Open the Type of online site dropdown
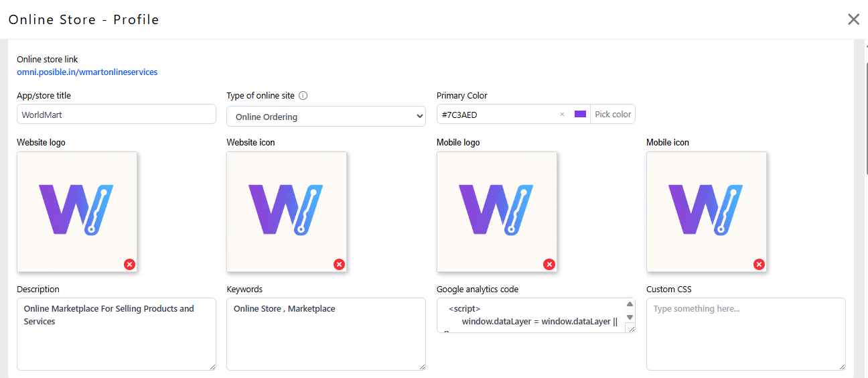The width and height of the screenshot is (868, 378). 326,117
